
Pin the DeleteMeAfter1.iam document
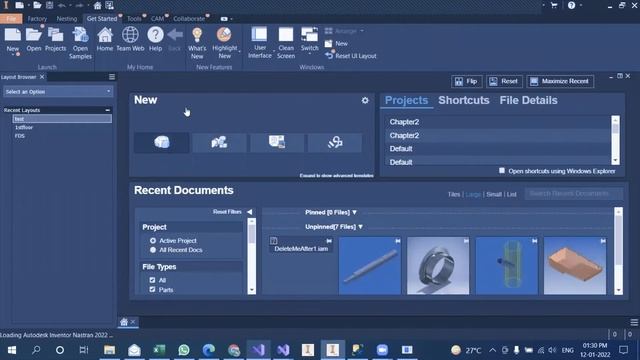[329, 241]
